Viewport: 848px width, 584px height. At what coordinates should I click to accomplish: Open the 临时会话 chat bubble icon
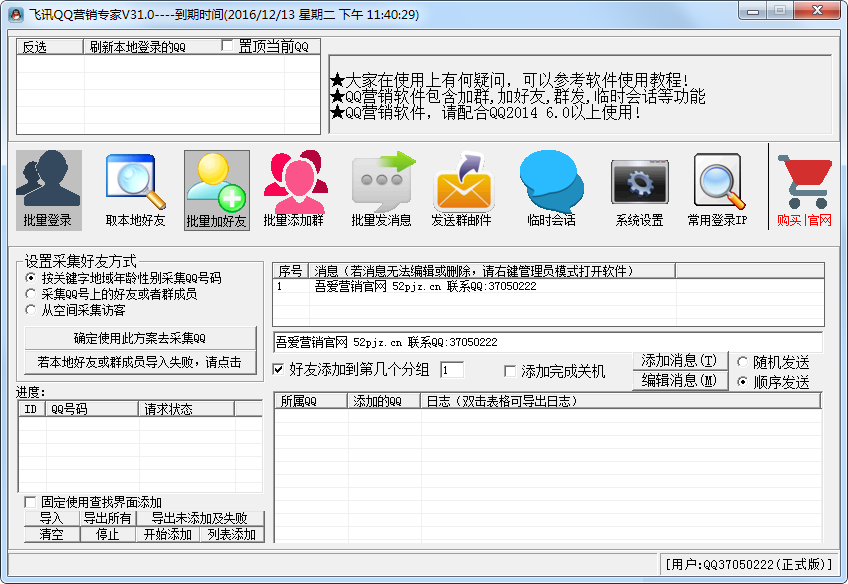click(551, 189)
